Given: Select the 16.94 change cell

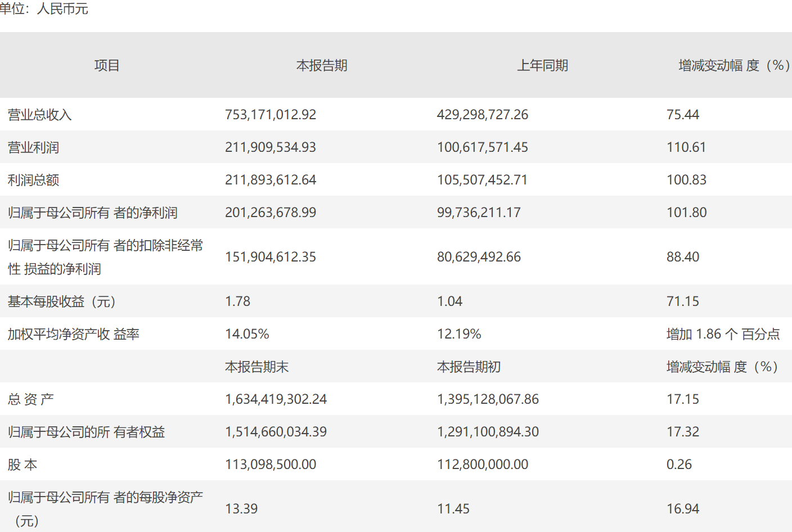Looking at the screenshot, I should click(683, 509).
